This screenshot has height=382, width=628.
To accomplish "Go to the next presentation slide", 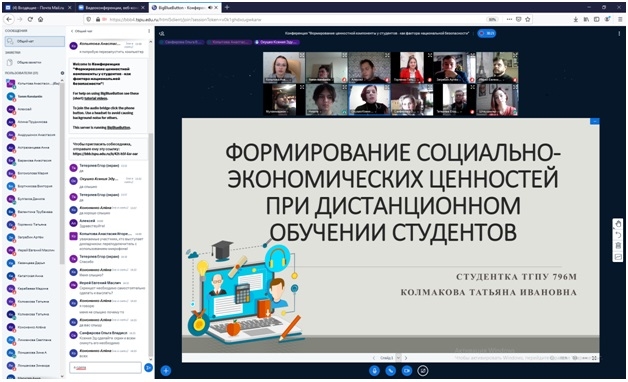I will [x=406, y=358].
